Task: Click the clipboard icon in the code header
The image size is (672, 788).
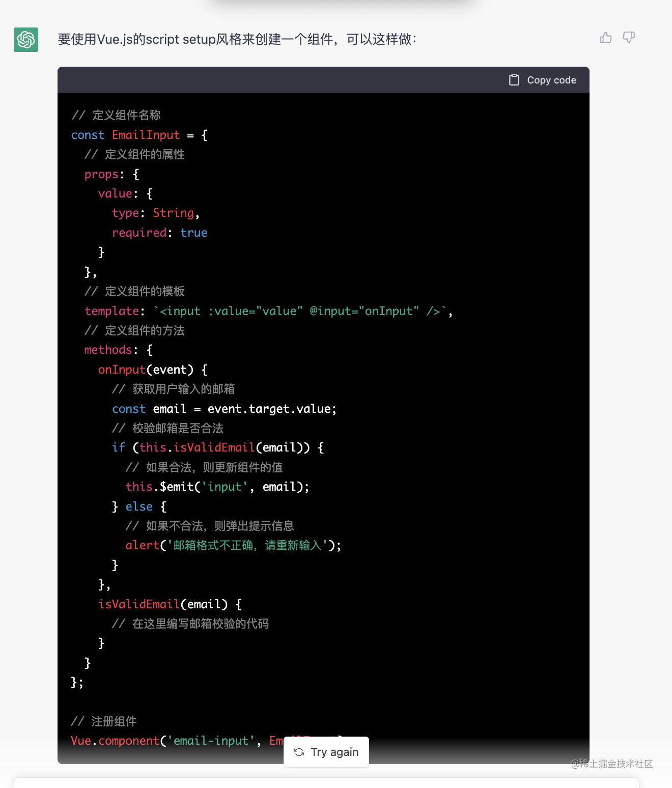Action: 514,80
